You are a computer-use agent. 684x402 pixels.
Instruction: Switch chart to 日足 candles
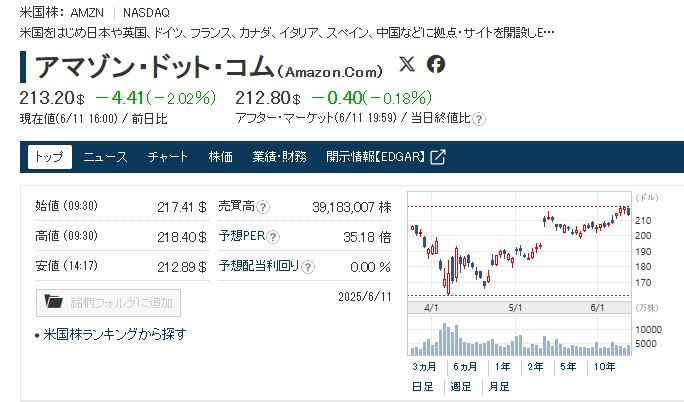423,387
